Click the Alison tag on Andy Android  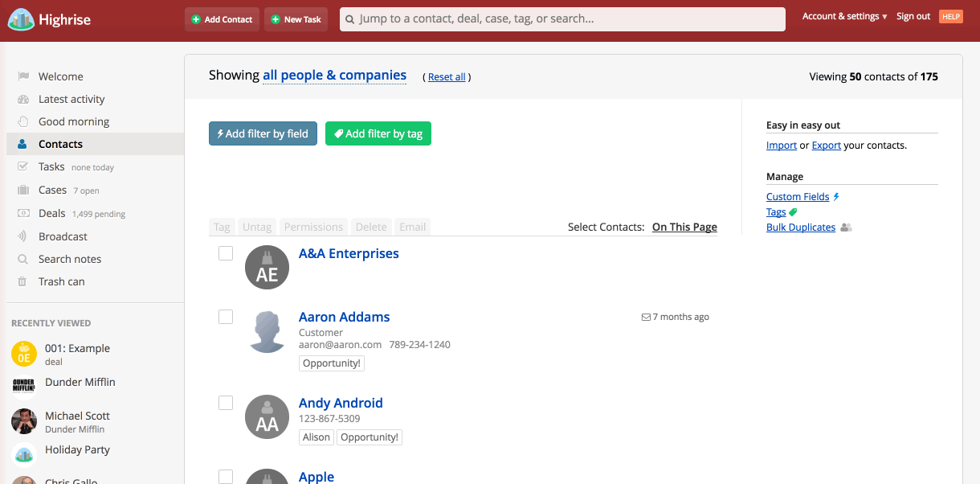316,437
